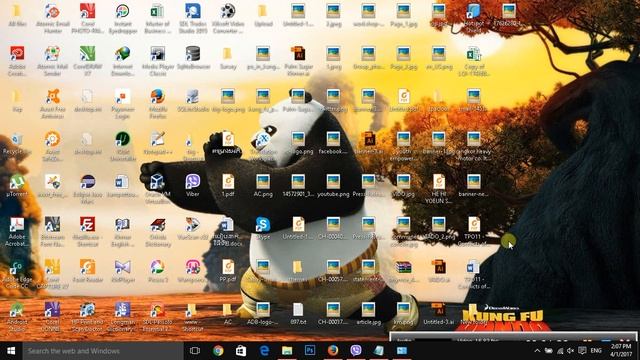Click the ENG language indicator
The width and height of the screenshot is (640, 360).
pyautogui.click(x=596, y=351)
